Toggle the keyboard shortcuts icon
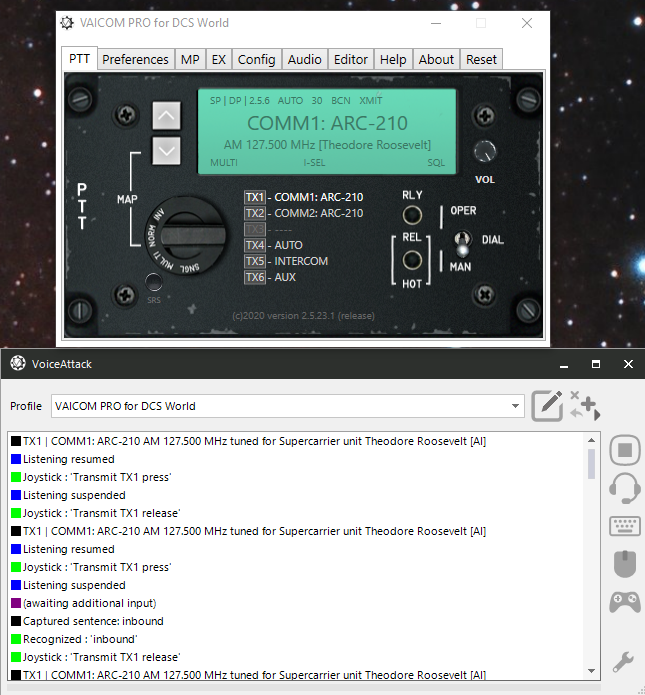This screenshot has height=695, width=645. [625, 527]
